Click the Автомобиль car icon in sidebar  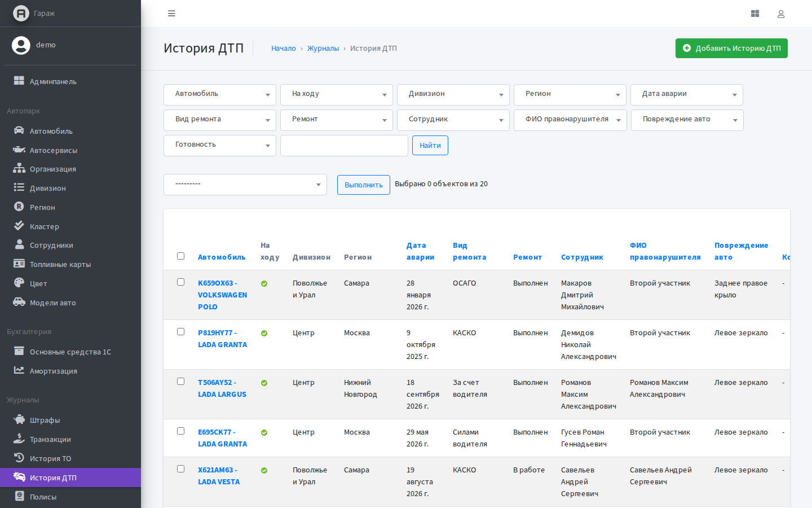pos(19,130)
